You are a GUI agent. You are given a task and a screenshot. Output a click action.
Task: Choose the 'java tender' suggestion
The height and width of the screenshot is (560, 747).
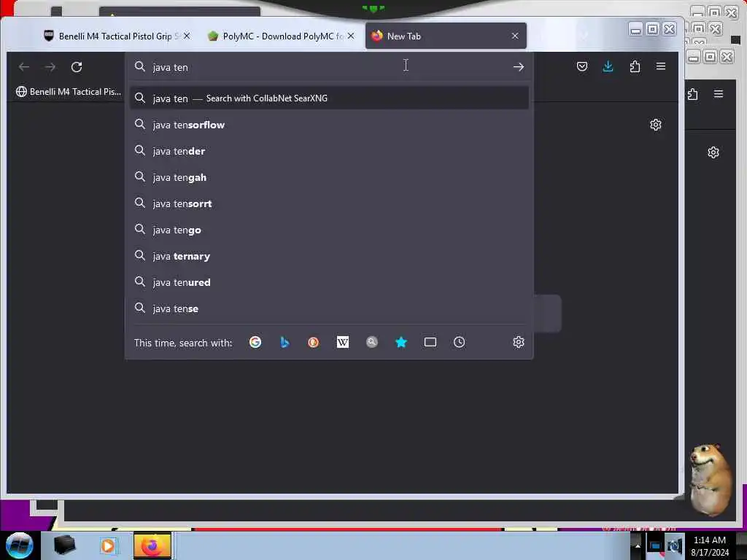coord(329,151)
